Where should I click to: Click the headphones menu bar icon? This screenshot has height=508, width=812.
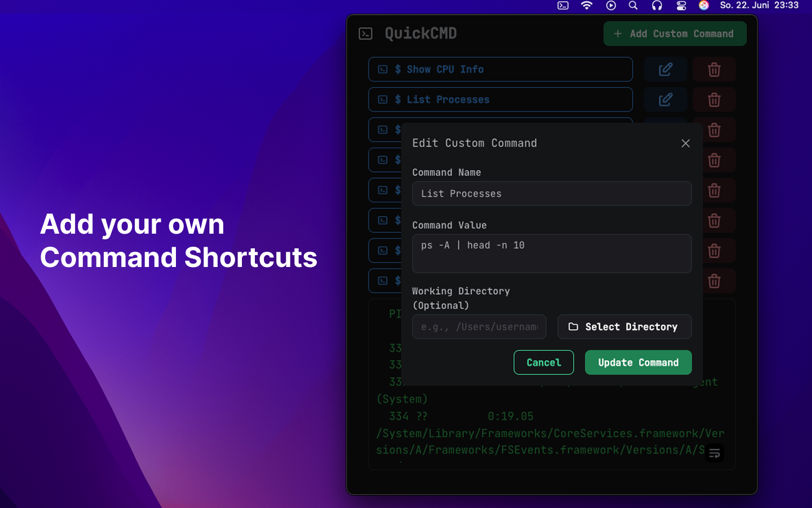coord(657,6)
